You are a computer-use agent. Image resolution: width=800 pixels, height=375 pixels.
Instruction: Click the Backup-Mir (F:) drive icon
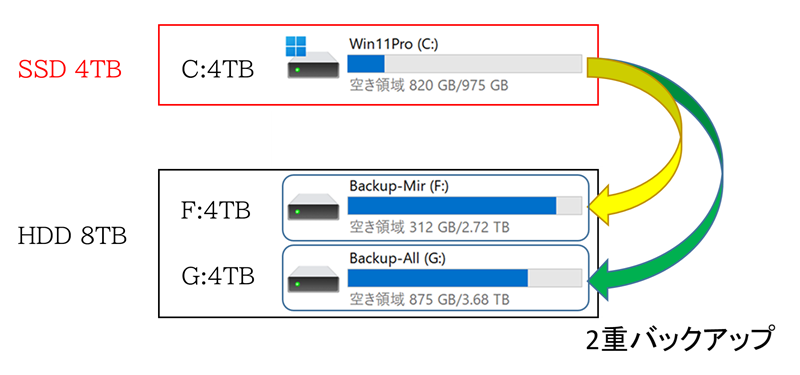[x=313, y=208]
